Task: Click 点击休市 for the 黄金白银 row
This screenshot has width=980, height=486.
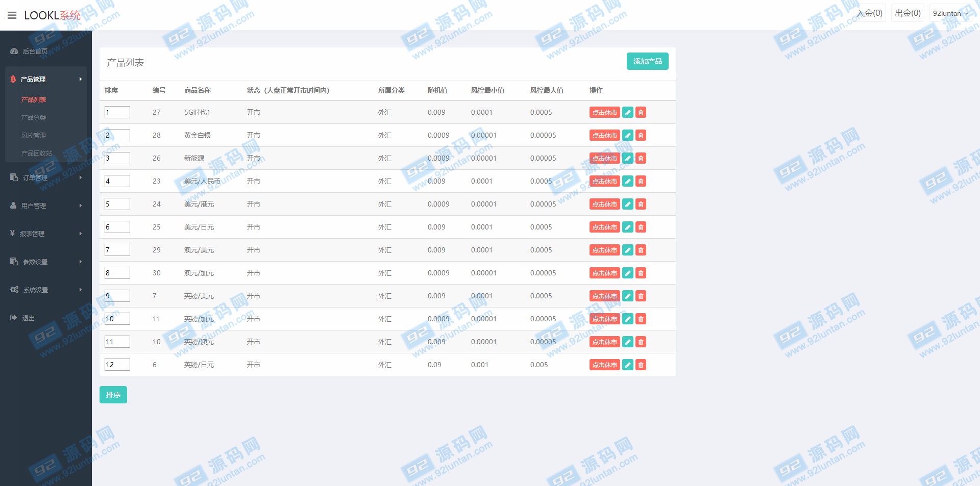Action: tap(605, 135)
